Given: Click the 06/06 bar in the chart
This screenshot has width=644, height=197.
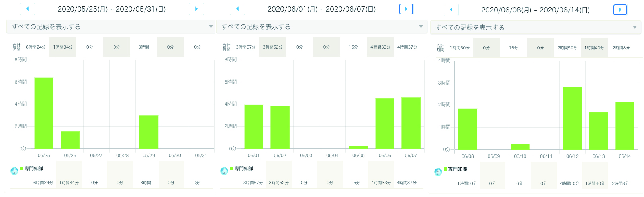Looking at the screenshot, I should [385, 123].
